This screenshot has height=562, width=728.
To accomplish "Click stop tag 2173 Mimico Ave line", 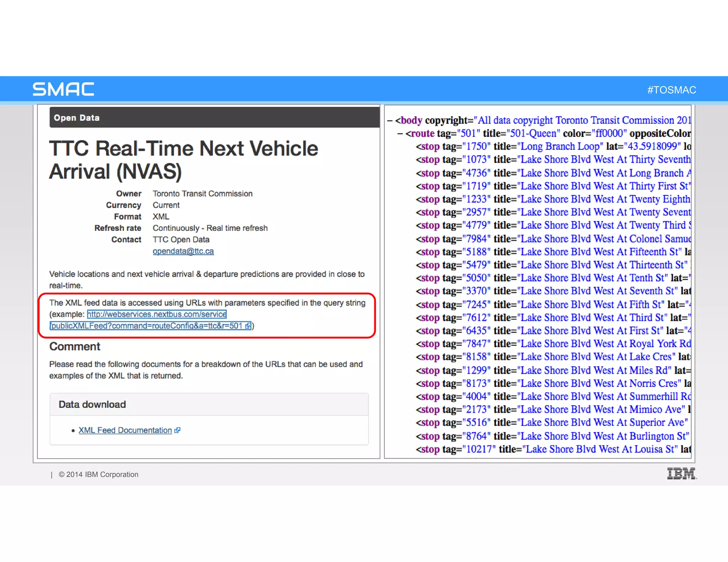I will point(553,410).
